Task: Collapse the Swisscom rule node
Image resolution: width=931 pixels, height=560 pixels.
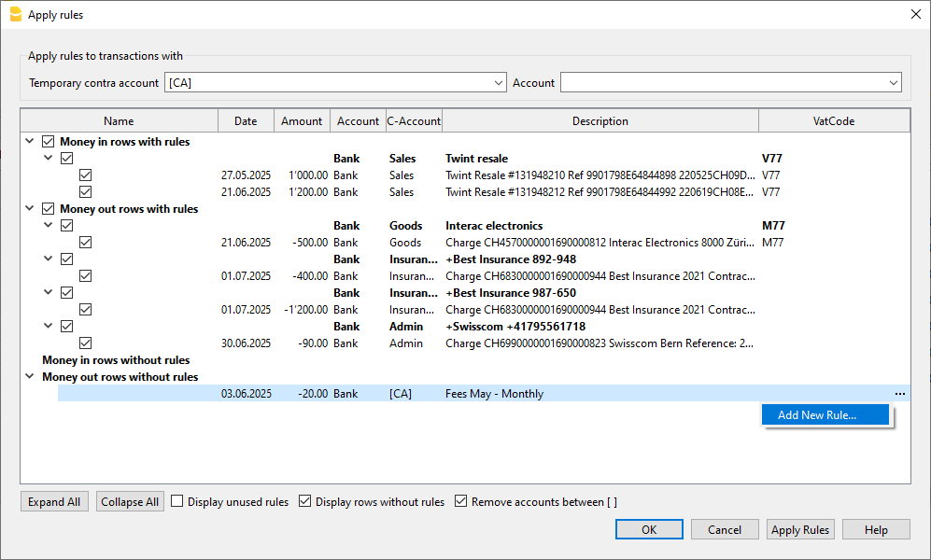Action: point(49,327)
